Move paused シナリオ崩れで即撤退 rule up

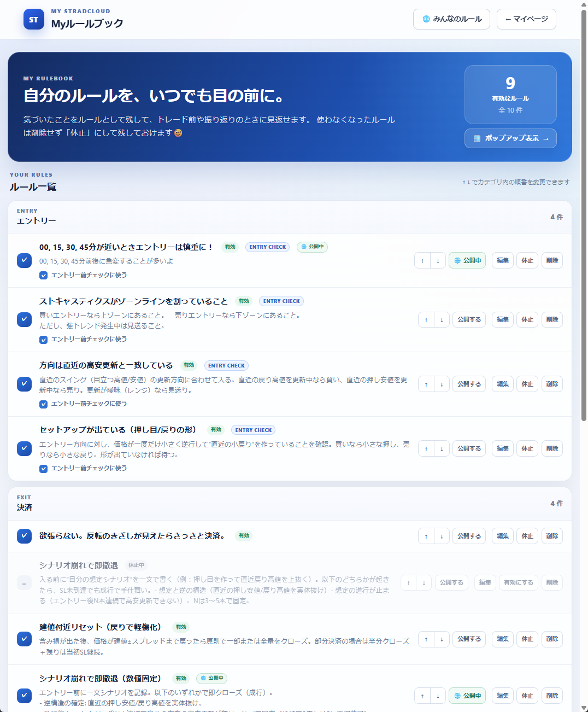(x=409, y=583)
